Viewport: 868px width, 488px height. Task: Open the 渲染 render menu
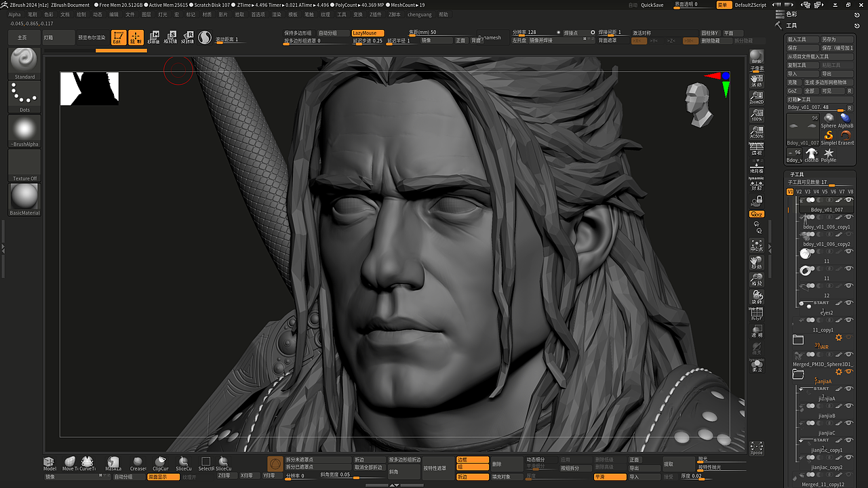[277, 14]
